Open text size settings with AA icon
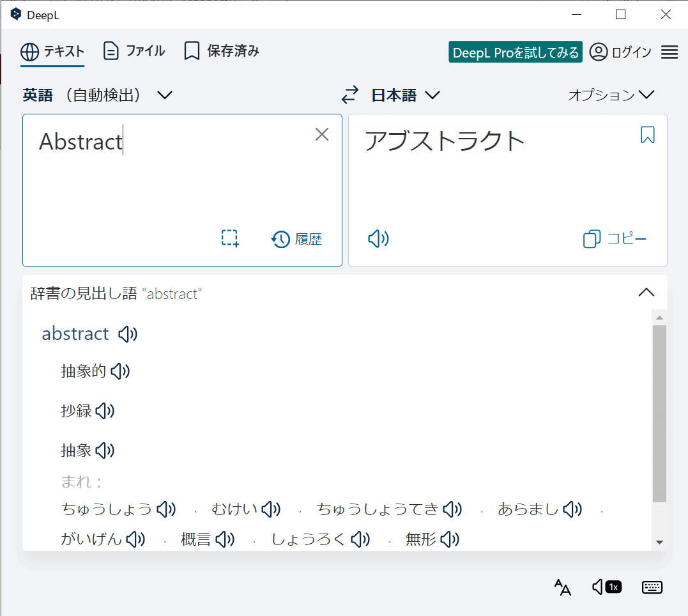The image size is (688, 616). point(563,587)
